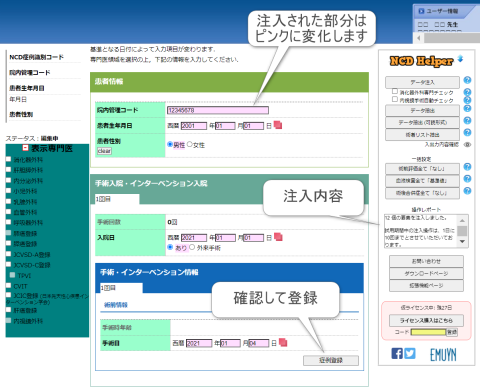Click the 患者リスト抽出 button
This screenshot has height=390, width=480.
(x=422, y=135)
